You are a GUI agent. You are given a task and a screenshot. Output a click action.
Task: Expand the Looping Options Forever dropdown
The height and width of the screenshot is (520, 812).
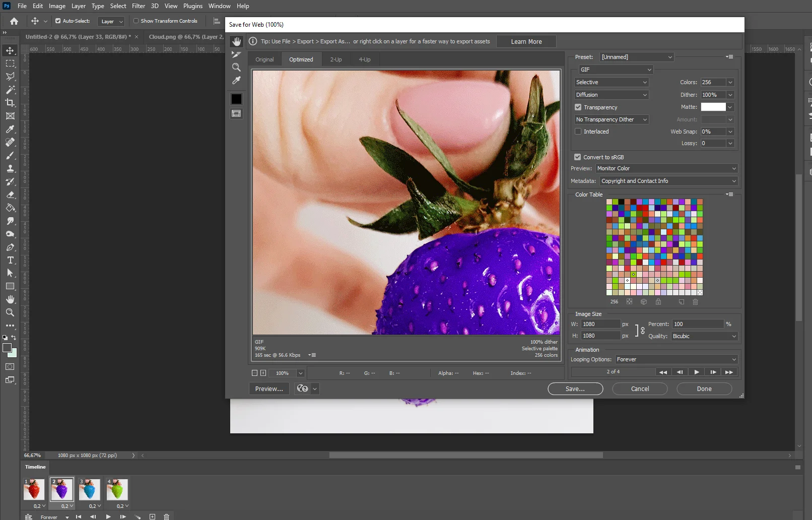tap(676, 359)
